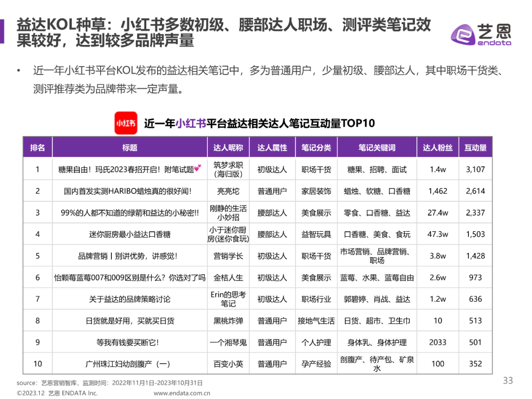Click creator name 刚静的生活小妙招
The width and height of the screenshot is (532, 399).
[x=228, y=213]
